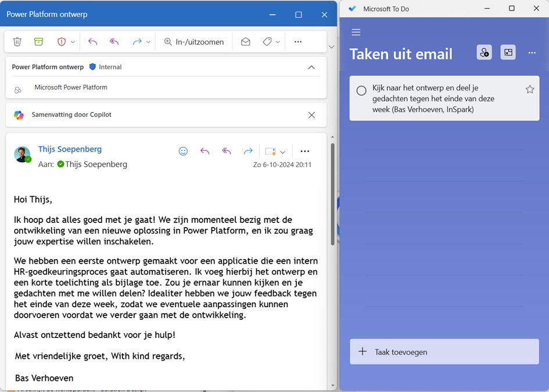
Task: Click the message date Zo 6-10-2024 20:11
Action: [x=282, y=165]
